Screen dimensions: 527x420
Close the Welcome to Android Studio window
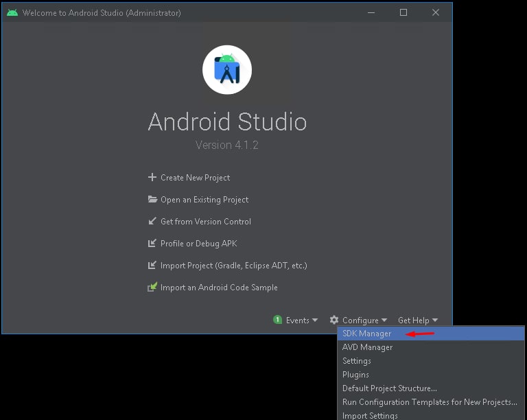[436, 13]
